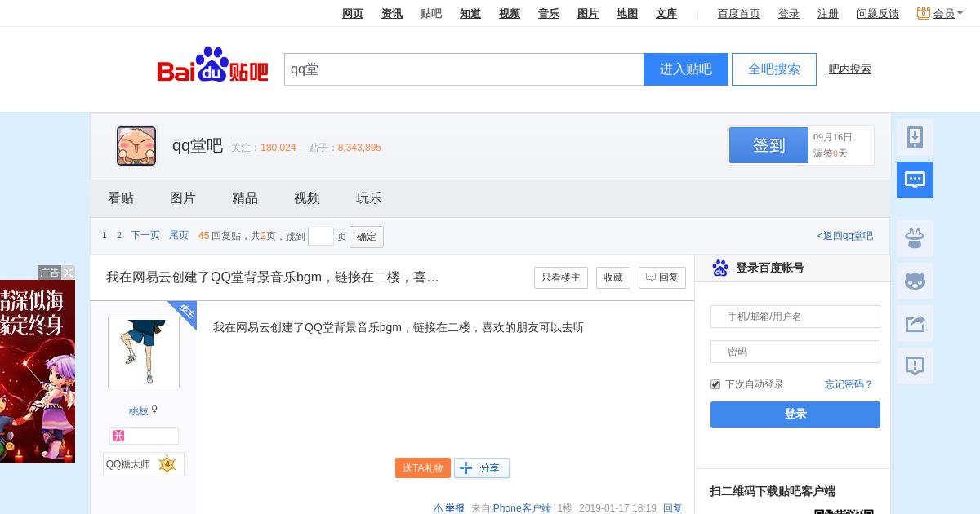
Task: Click the top 登录 link
Action: click(x=789, y=13)
